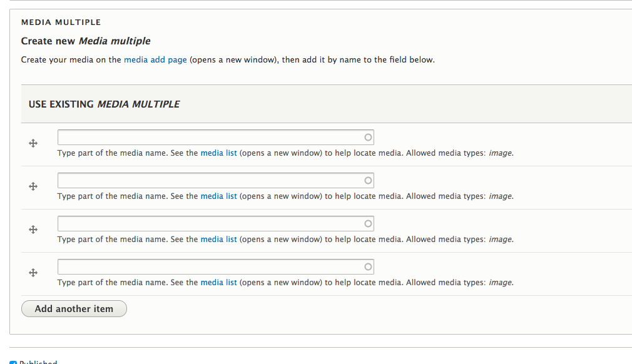Grab the drag handle of the second media row
The image size is (632, 364).
[x=33, y=186]
